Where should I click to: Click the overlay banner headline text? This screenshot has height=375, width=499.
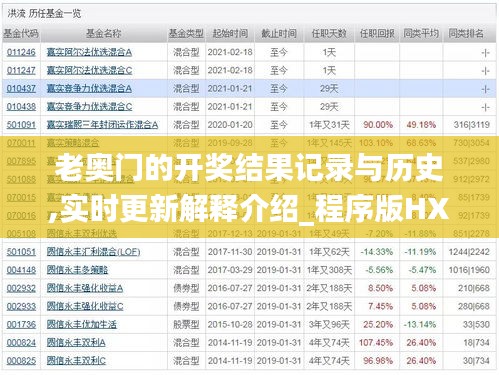pos(249,187)
